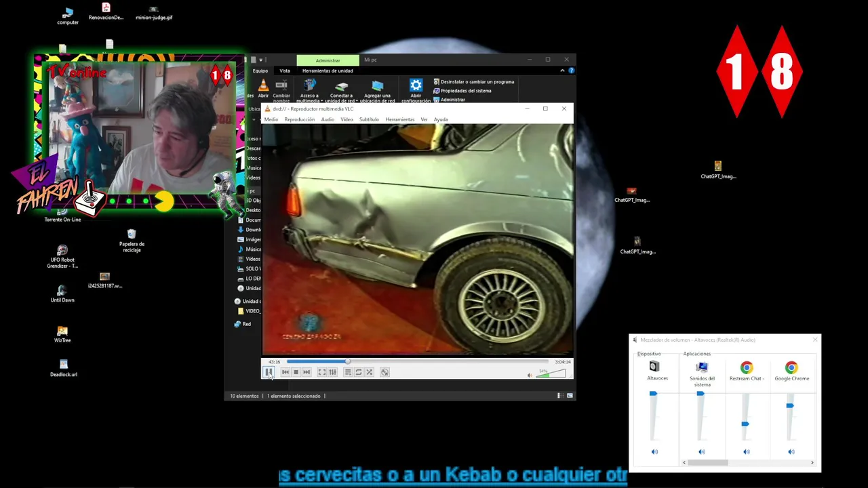This screenshot has height=488, width=868.
Task: Open Acceso a multimedia dropdown
Action: tap(309, 90)
